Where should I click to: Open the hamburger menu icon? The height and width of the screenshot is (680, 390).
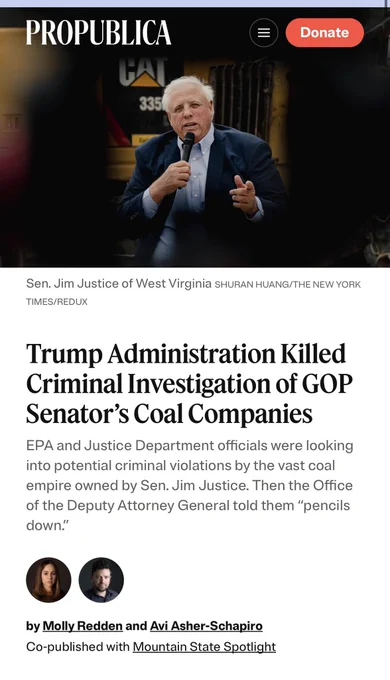click(264, 33)
